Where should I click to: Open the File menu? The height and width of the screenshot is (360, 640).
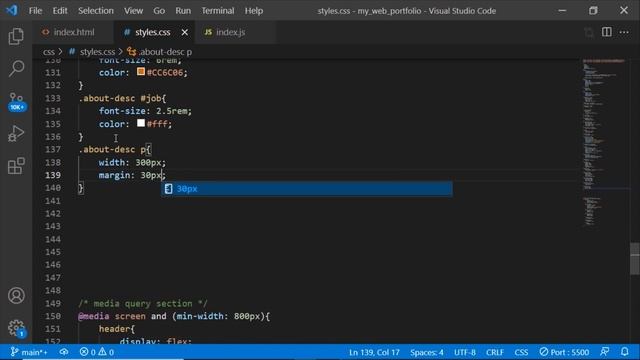pyautogui.click(x=36, y=11)
